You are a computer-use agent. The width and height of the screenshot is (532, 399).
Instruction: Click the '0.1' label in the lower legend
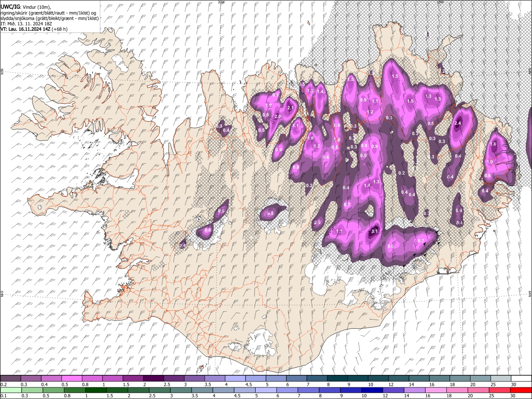click(x=3, y=396)
